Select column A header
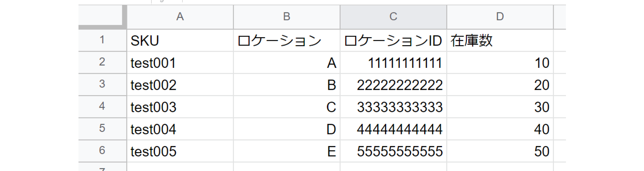This screenshot has width=644, height=171. [x=180, y=17]
